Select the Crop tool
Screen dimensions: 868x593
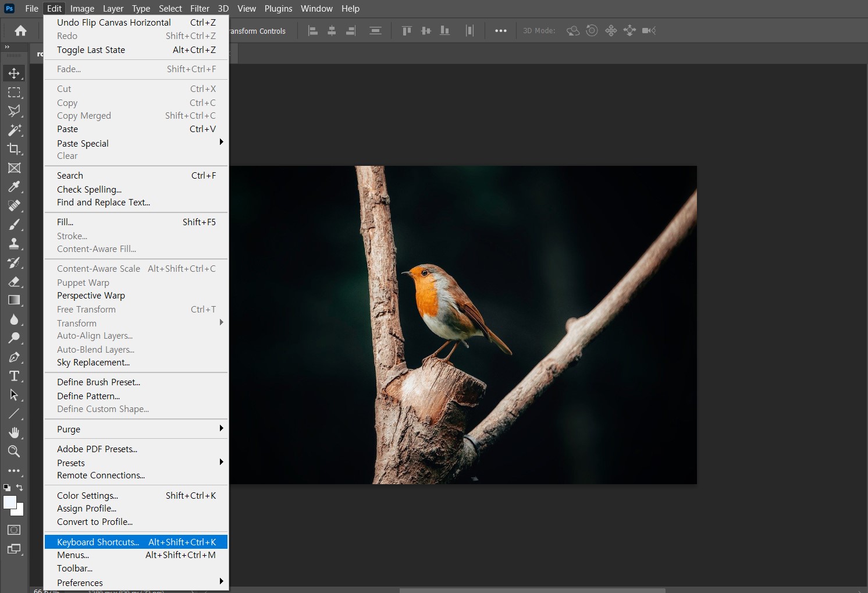pyautogui.click(x=14, y=149)
